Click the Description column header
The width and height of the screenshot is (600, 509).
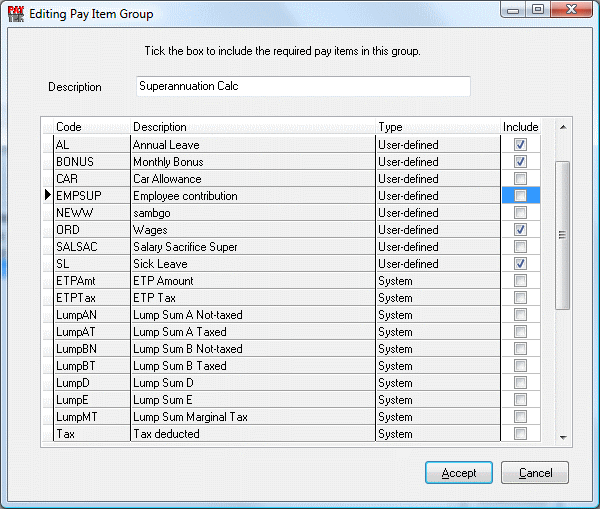point(253,127)
